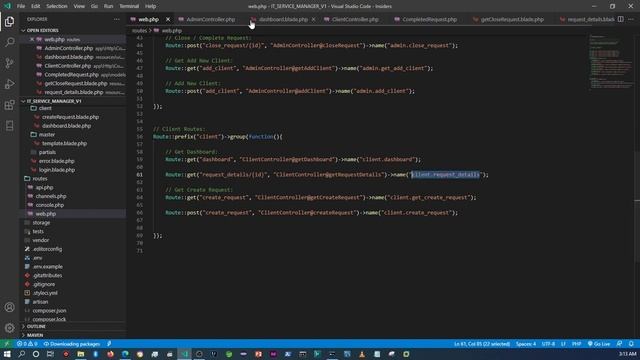Open the Edit menu
The height and width of the screenshot is (360, 640).
tap(36, 6)
